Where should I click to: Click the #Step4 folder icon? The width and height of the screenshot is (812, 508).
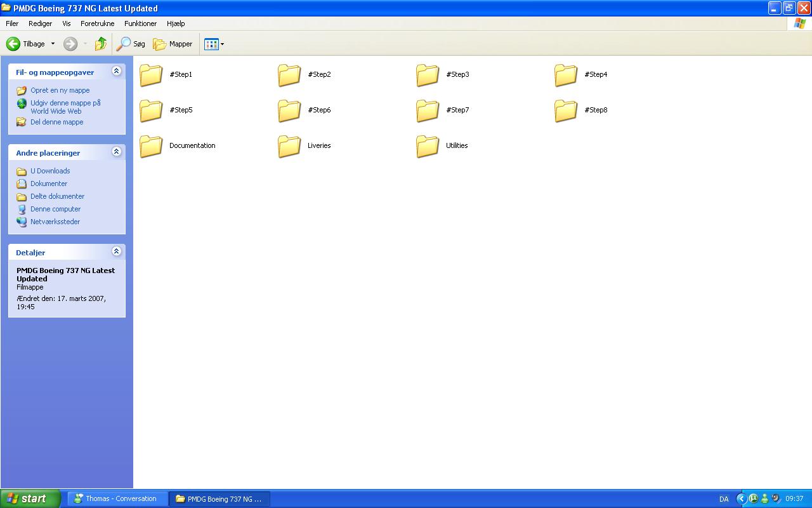tap(566, 75)
